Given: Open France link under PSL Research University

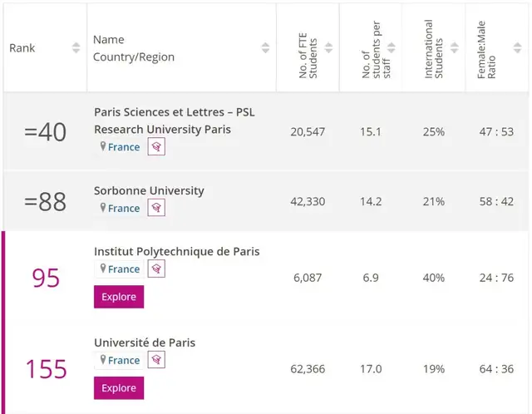Looking at the screenshot, I should coord(124,147).
